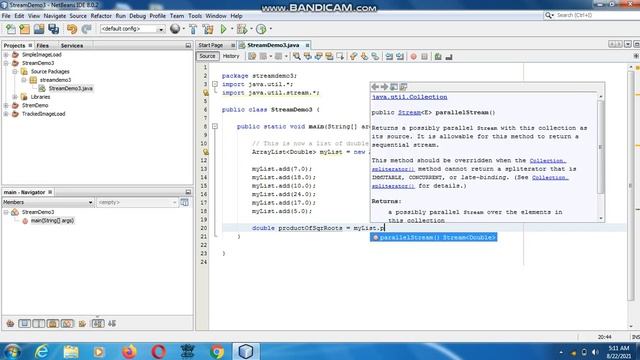The width and height of the screenshot is (640, 360).
Task: Switch to History view button
Action: coord(231,56)
